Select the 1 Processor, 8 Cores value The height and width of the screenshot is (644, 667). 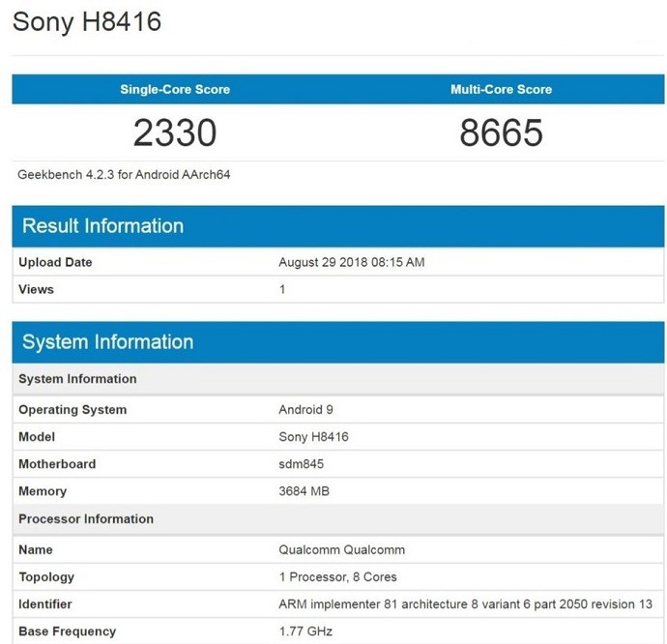click(337, 577)
